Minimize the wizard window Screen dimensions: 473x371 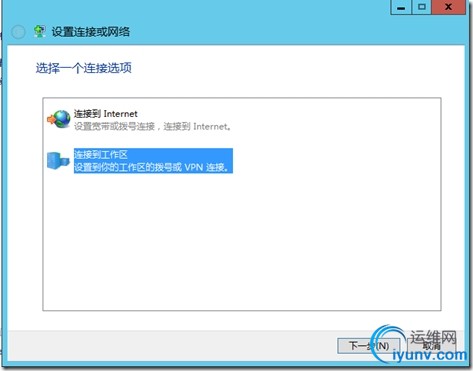[x=401, y=7]
